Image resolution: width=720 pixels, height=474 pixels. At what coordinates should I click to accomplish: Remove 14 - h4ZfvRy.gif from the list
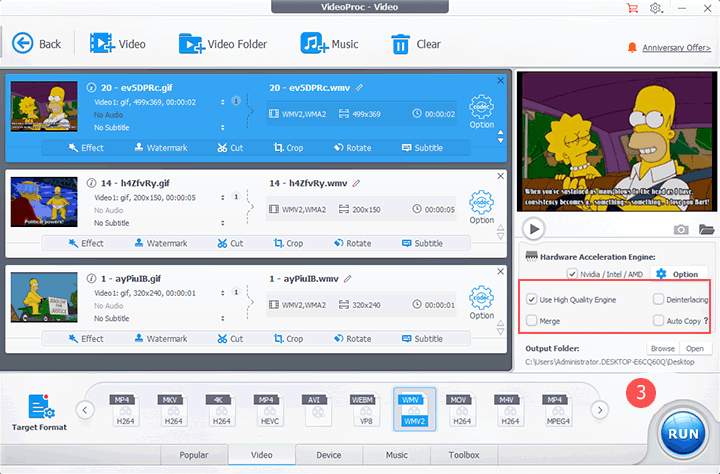click(501, 176)
